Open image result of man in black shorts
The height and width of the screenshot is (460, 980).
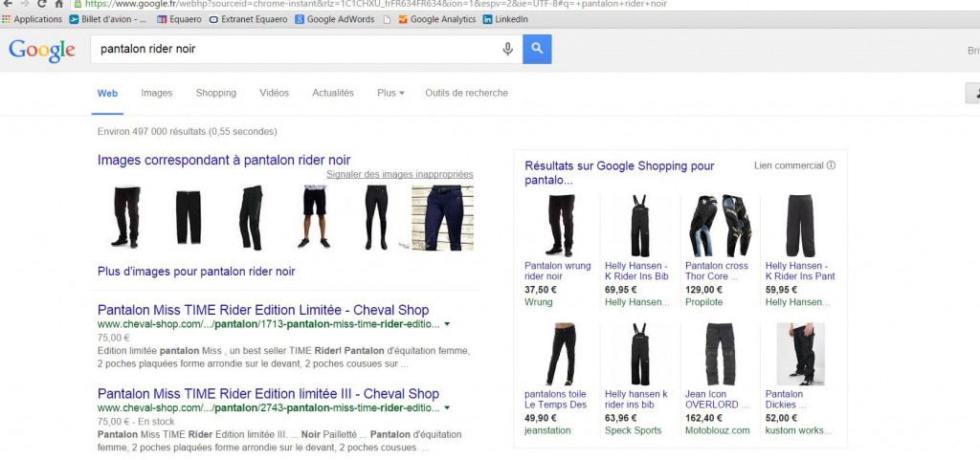[x=314, y=216]
